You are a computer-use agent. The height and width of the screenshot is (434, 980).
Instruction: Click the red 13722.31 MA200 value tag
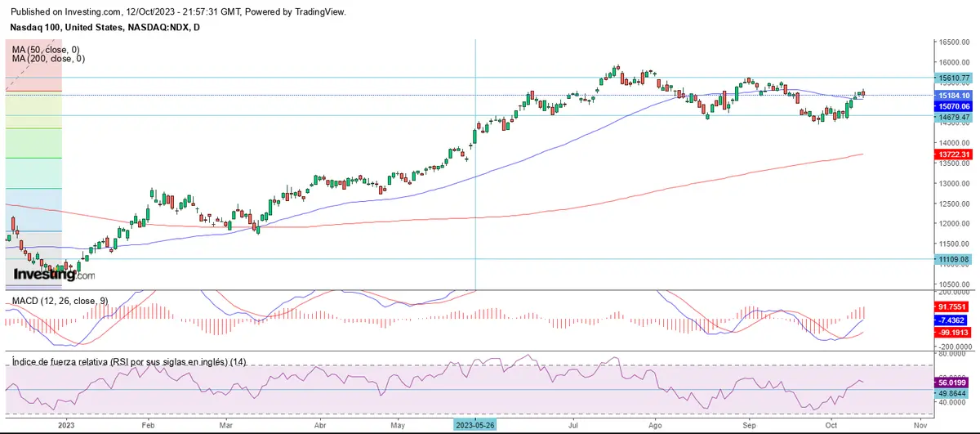click(x=953, y=154)
